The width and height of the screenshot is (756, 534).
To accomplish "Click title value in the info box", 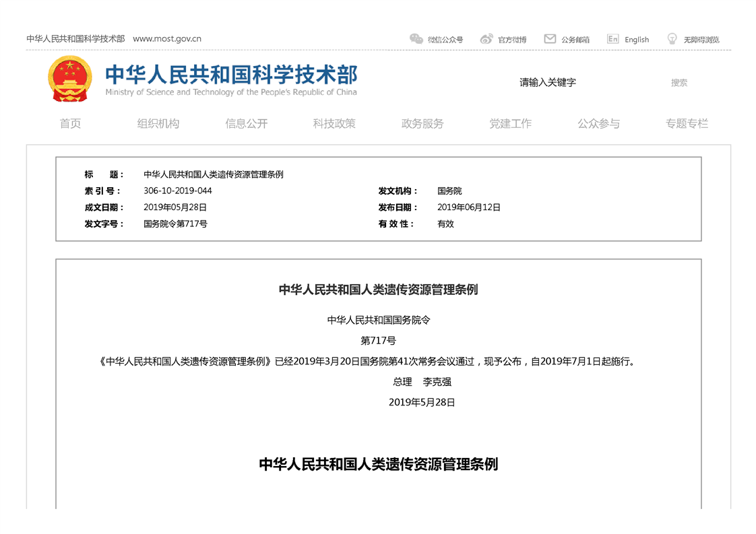I will [x=213, y=174].
